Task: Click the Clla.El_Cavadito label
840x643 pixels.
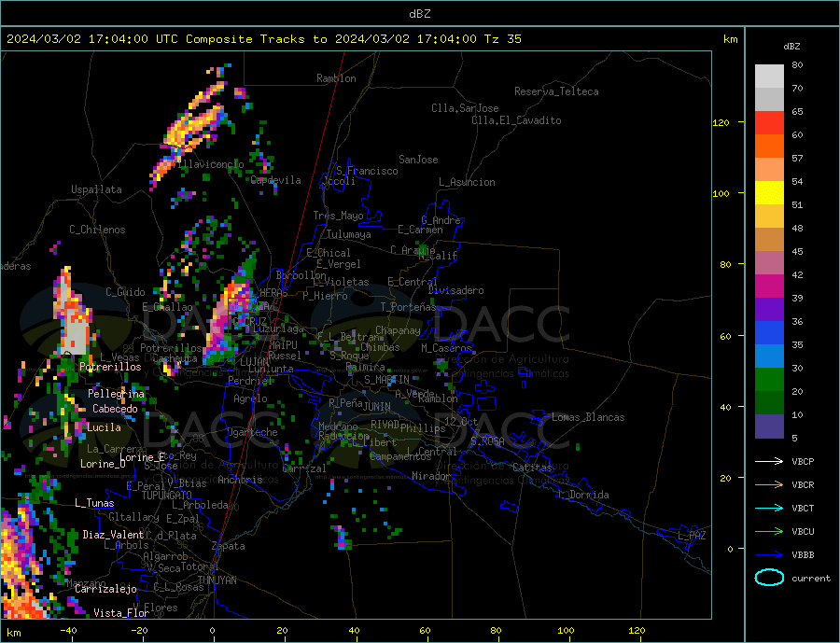Action: point(516,120)
